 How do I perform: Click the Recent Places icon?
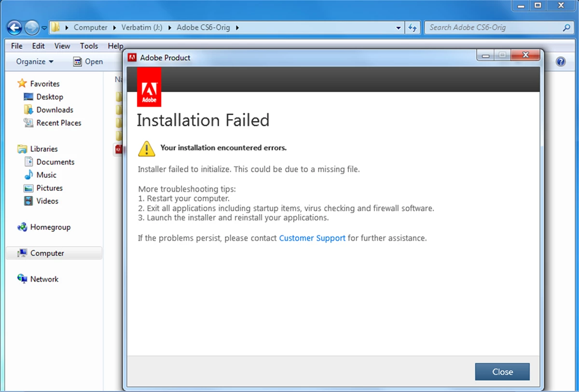click(x=28, y=123)
